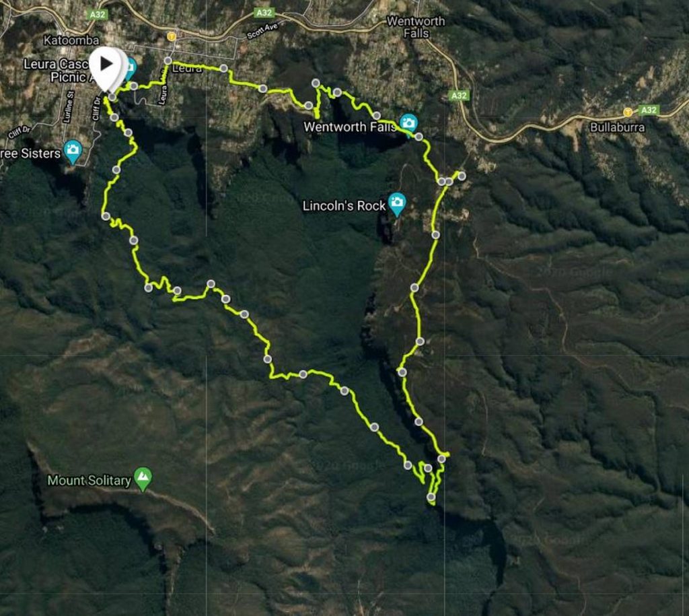Click A32 shield above Katoomba
Viewport: 689px width, 616px height.
pyautogui.click(x=97, y=15)
